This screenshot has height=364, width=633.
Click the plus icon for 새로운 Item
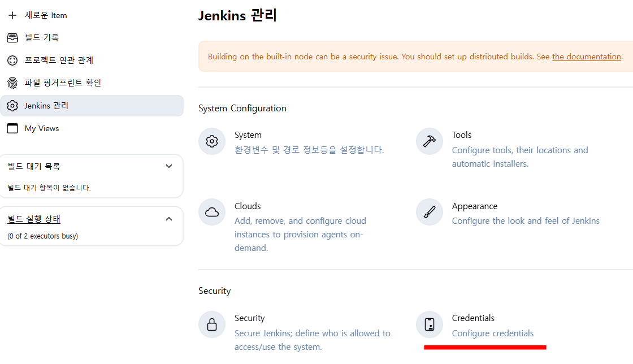pos(12,15)
